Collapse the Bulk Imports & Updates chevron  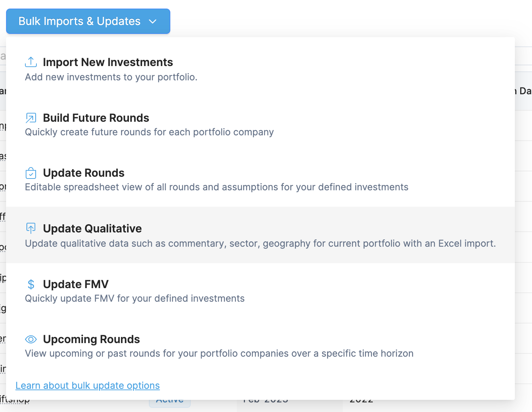tap(153, 21)
